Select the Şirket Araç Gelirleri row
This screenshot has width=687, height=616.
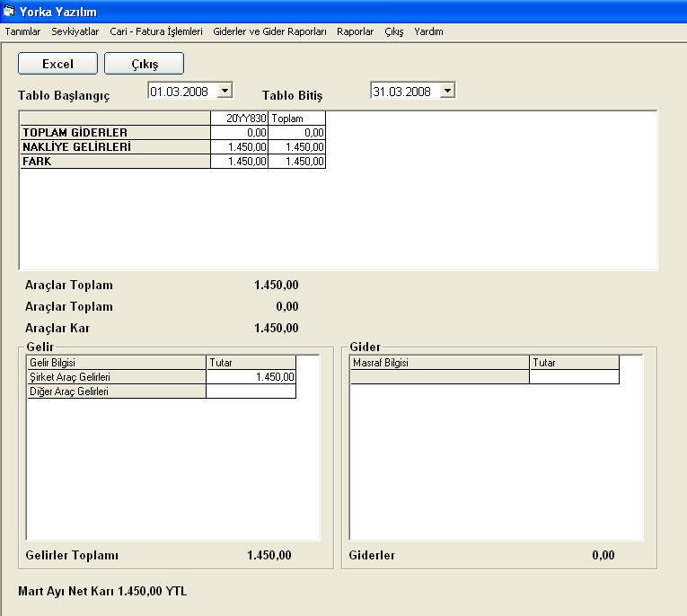click(116, 377)
